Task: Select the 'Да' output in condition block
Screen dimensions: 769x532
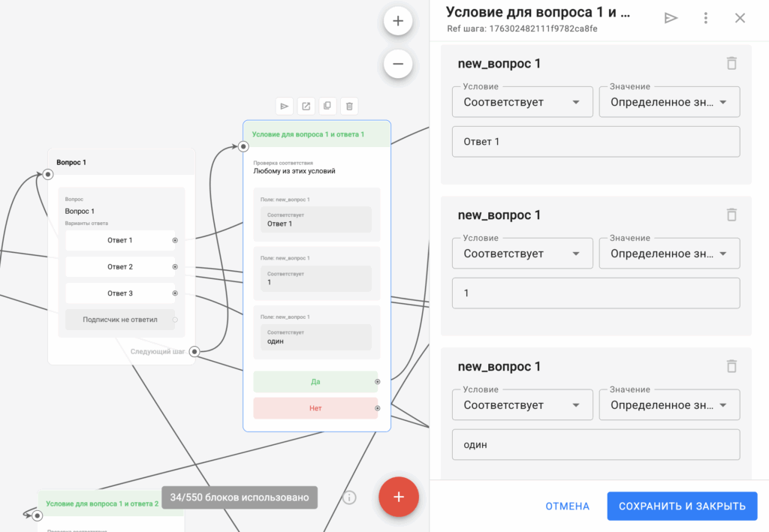Action: click(315, 382)
